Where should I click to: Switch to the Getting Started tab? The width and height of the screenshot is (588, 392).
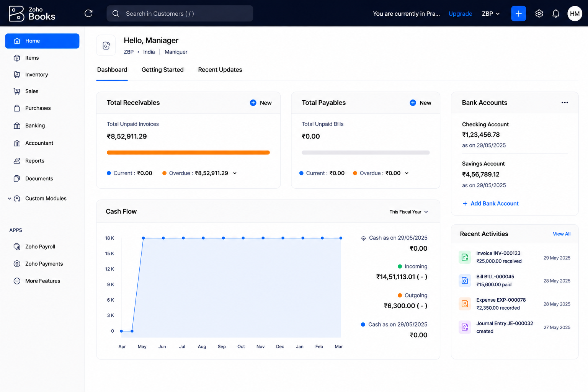tap(163, 70)
